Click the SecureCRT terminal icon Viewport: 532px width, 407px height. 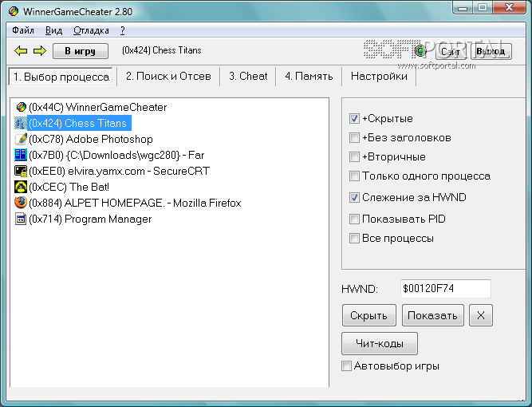click(x=21, y=171)
